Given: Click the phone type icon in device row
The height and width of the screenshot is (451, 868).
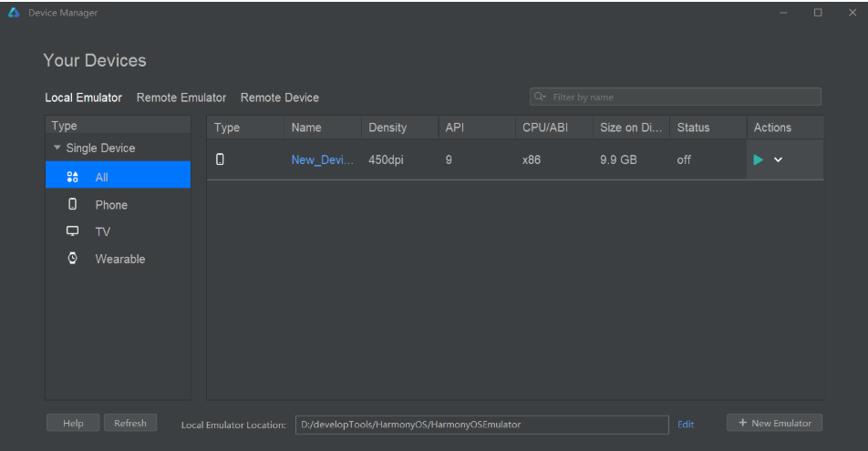Looking at the screenshot, I should pos(220,159).
